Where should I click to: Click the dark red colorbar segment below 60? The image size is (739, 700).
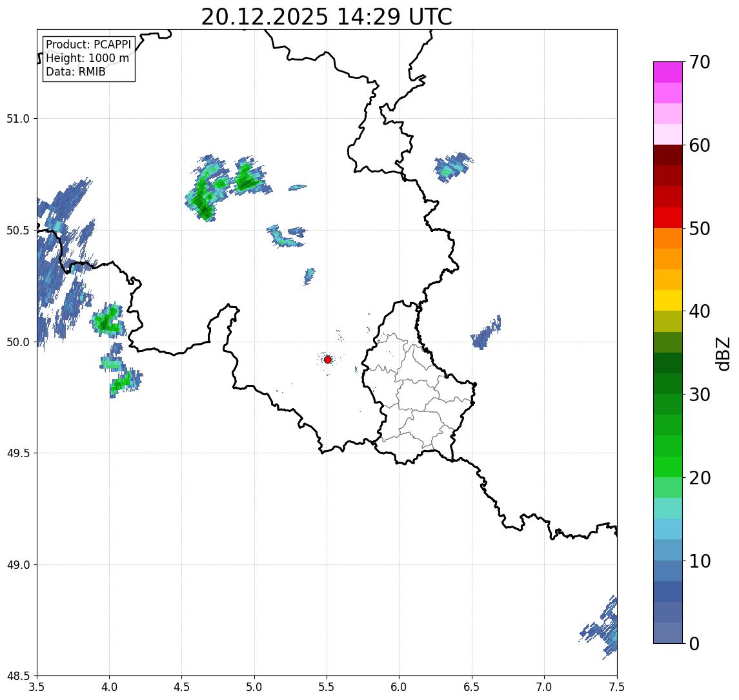[668, 155]
